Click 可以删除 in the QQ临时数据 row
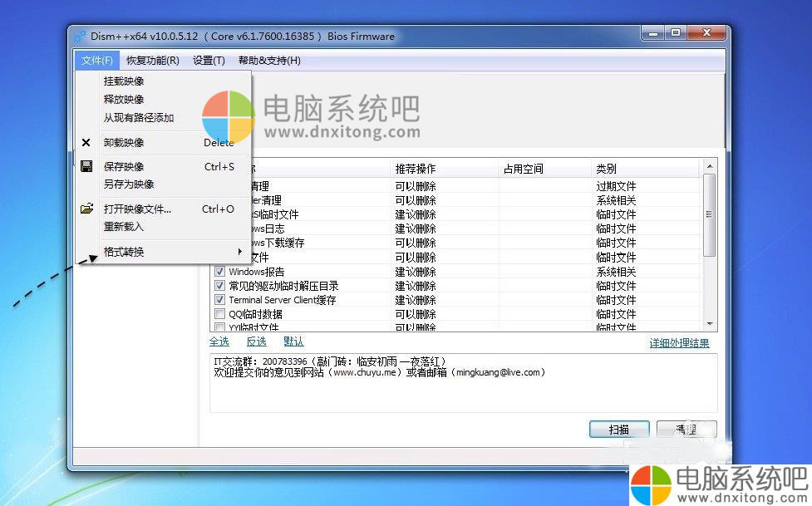 [x=416, y=314]
